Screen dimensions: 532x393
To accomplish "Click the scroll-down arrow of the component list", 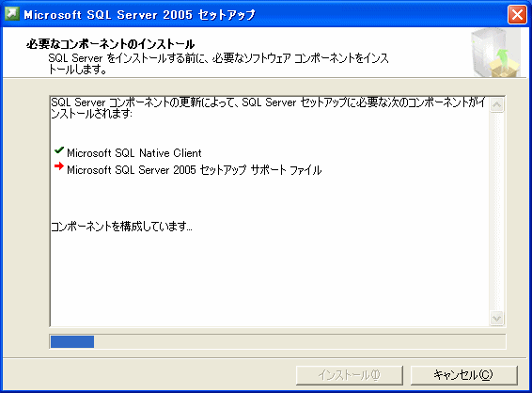I will pos(496,319).
